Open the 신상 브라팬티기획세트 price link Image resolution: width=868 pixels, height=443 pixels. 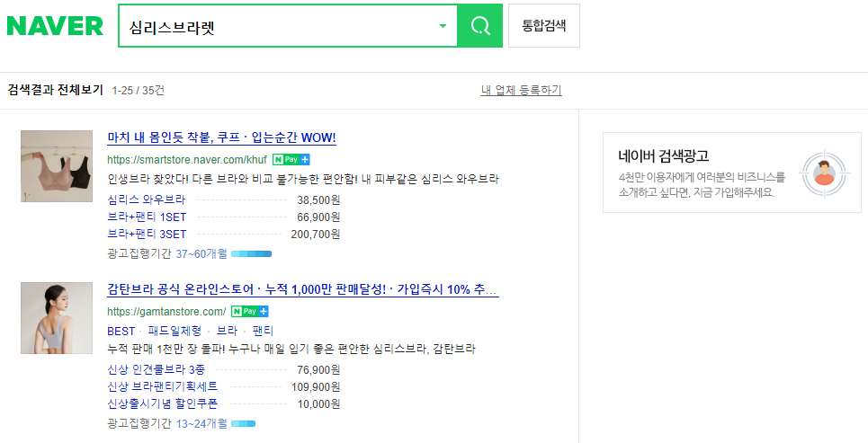[x=162, y=386]
